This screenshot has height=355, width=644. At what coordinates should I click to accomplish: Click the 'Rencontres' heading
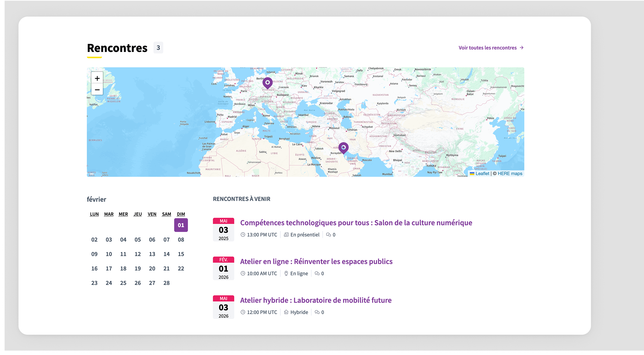point(117,48)
